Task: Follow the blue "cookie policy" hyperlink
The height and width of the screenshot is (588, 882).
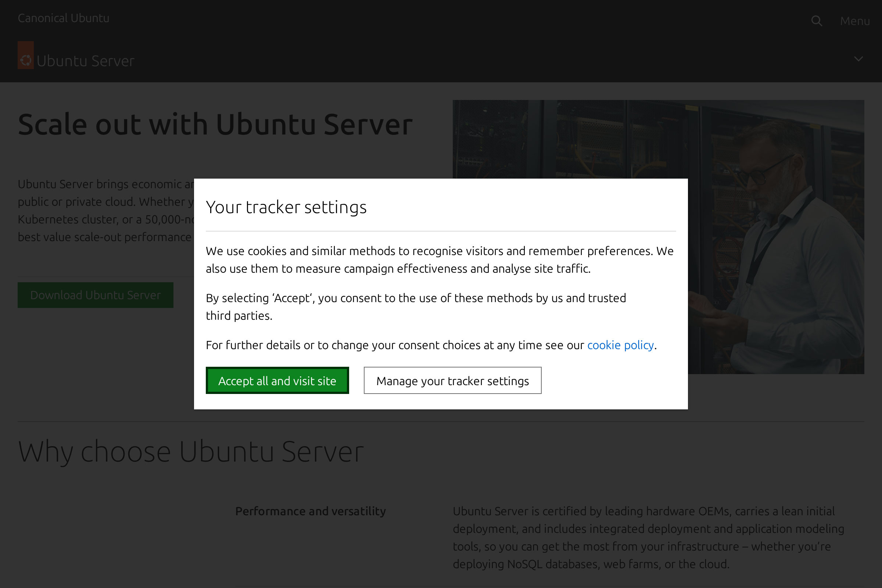Action: coord(620,345)
